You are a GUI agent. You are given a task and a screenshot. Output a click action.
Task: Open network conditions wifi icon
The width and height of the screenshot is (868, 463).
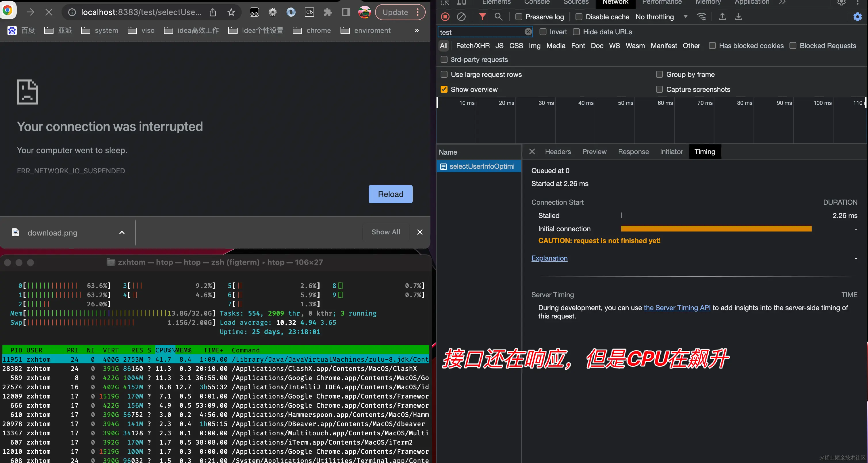(701, 16)
